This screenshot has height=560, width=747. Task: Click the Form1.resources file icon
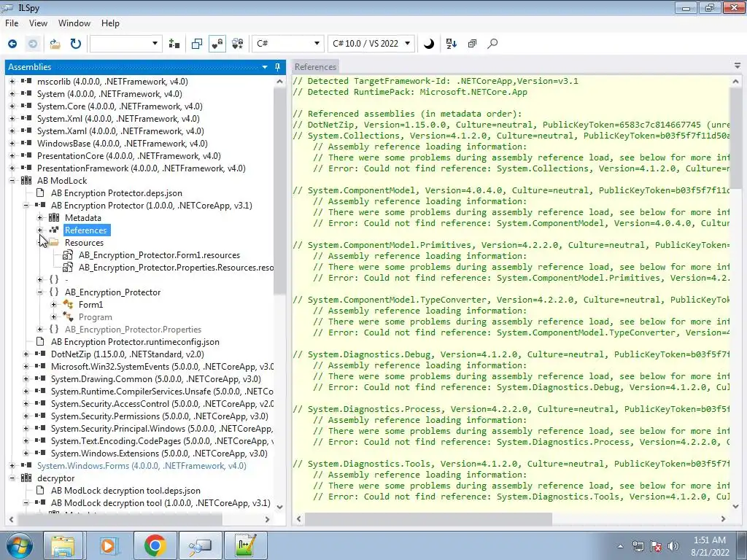pos(68,255)
